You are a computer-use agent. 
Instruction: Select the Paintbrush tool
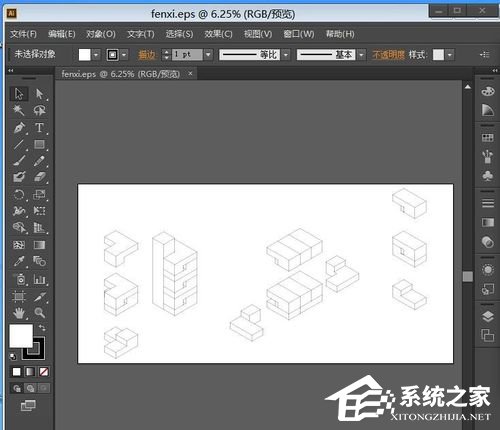(x=19, y=161)
